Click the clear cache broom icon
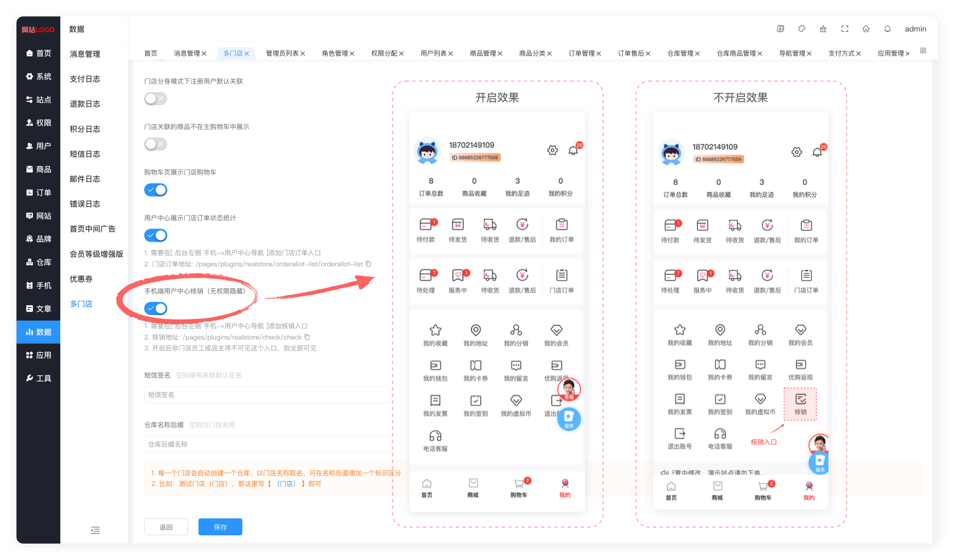Viewport: 954px width, 560px height. [x=823, y=29]
